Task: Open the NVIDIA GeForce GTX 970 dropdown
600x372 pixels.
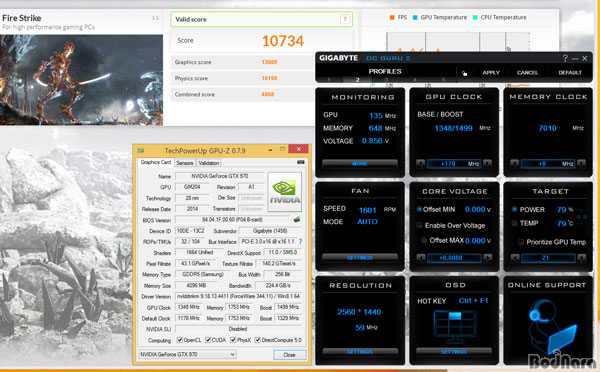Action: click(x=187, y=354)
